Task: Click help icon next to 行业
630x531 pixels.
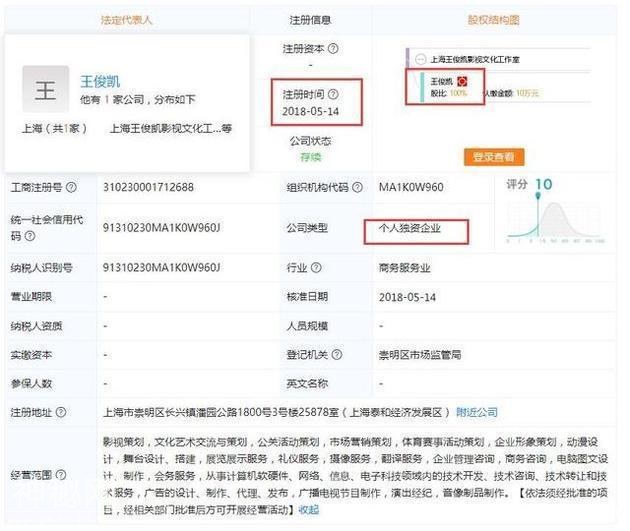Action: click(316, 268)
